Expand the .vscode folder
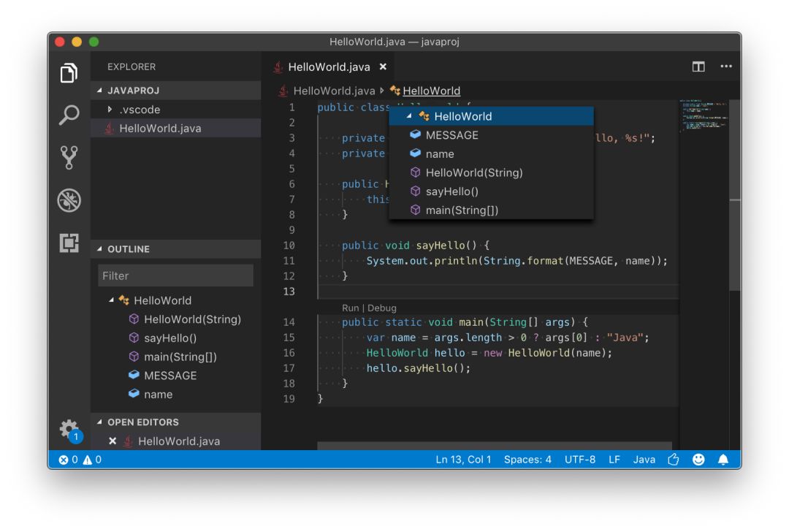 pos(110,110)
